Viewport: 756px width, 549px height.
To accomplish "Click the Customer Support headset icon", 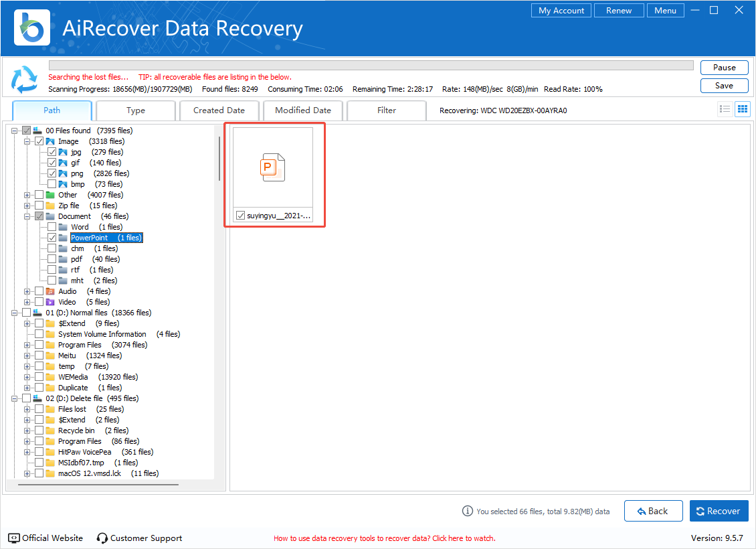I will point(102,538).
